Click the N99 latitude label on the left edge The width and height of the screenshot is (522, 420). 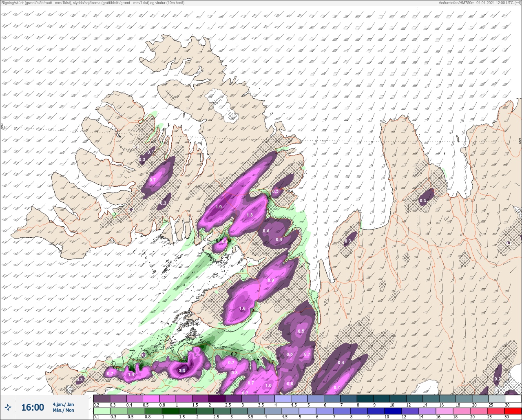(x=2, y=127)
